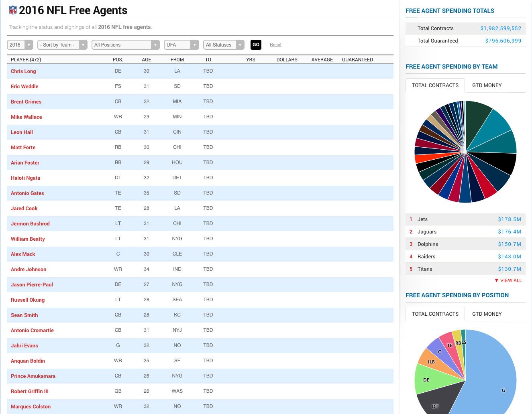Open Matt Forte player profile

pos(23,147)
